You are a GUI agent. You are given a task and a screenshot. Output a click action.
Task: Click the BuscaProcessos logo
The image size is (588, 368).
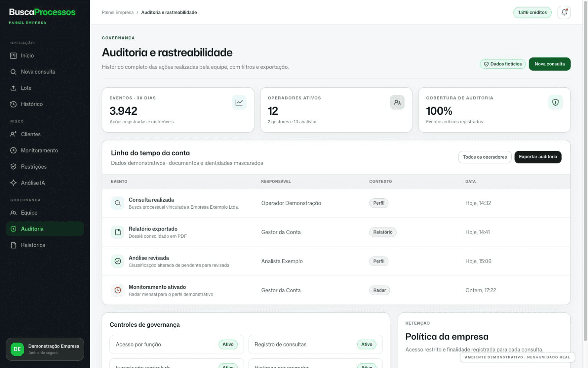[42, 12]
